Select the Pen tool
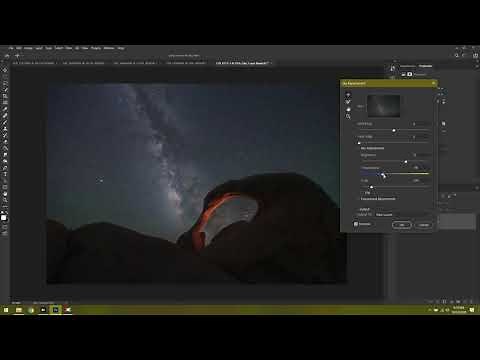 pyautogui.click(x=5, y=167)
